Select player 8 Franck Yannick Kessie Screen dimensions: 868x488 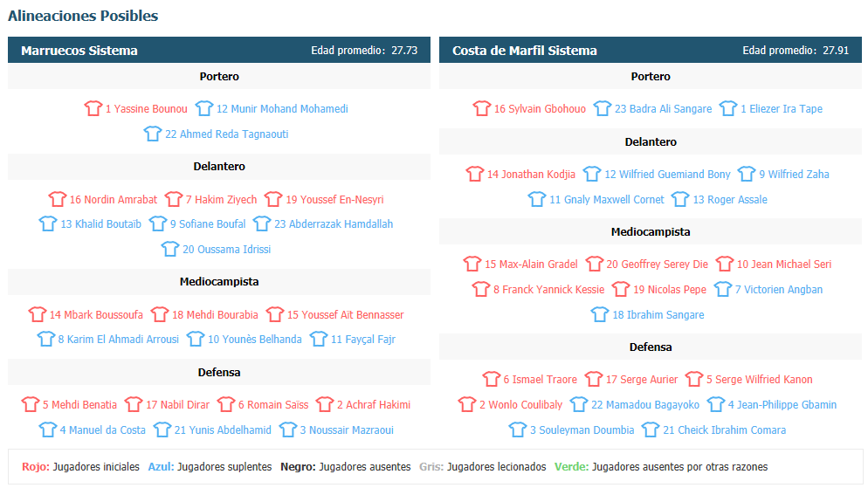549,289
